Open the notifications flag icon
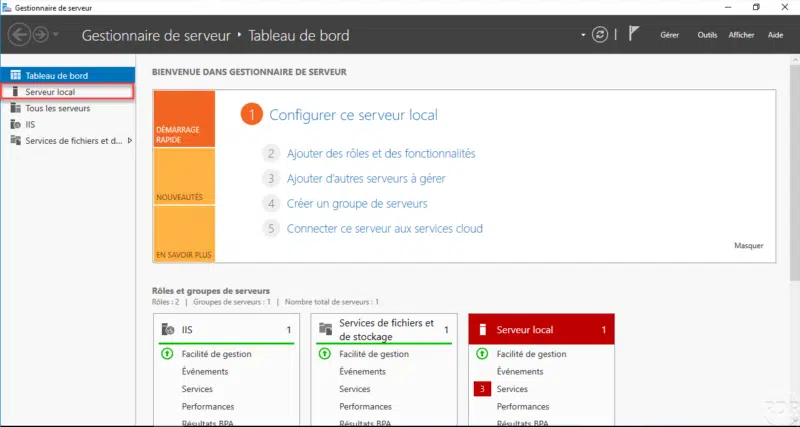Image resolution: width=800 pixels, height=427 pixels. [633, 34]
